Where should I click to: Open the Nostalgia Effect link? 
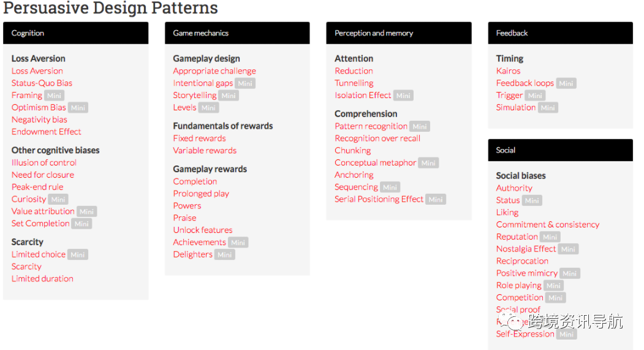click(526, 249)
